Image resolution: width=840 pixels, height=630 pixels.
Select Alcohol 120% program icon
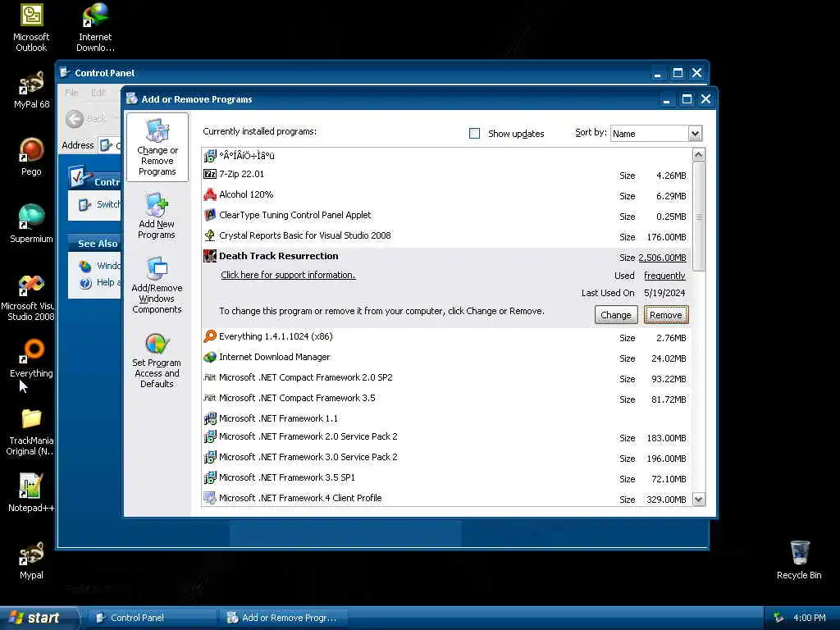pyautogui.click(x=210, y=194)
